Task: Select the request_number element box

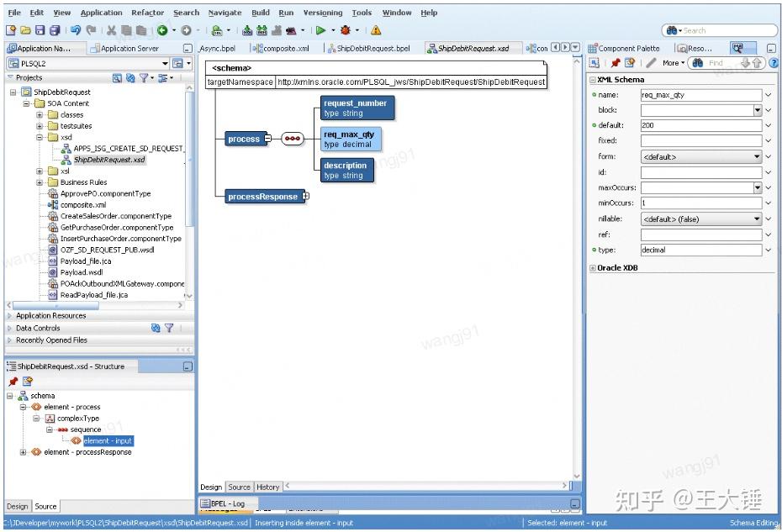Action: [x=357, y=108]
